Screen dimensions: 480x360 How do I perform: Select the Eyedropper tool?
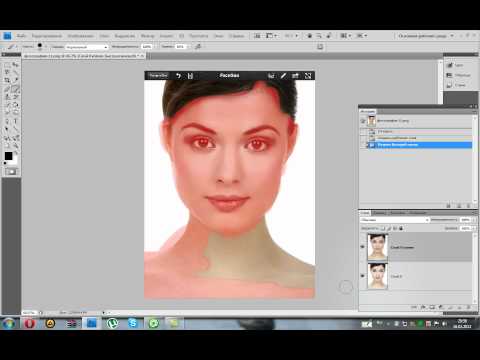[x=15, y=80]
